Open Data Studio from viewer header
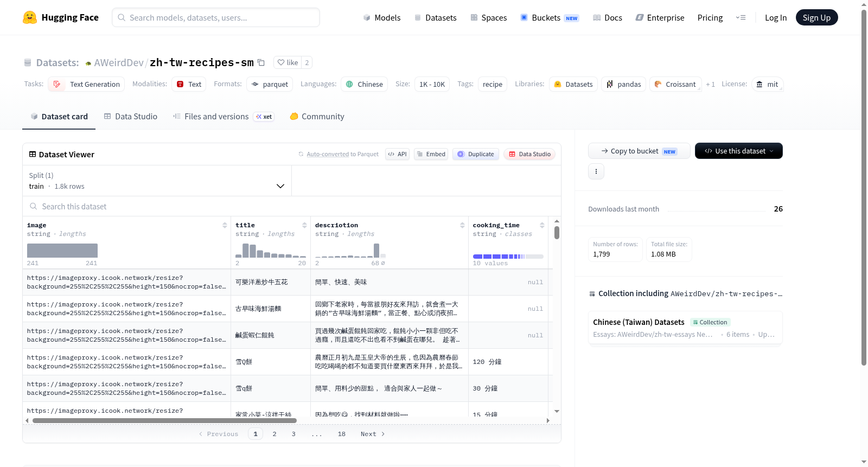Screen dimensions: 868x467 click(x=529, y=154)
